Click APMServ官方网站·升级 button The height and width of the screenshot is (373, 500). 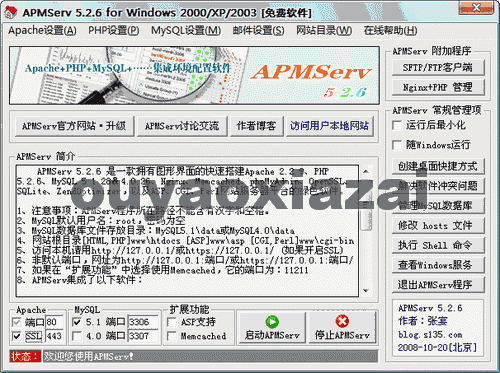(x=74, y=126)
